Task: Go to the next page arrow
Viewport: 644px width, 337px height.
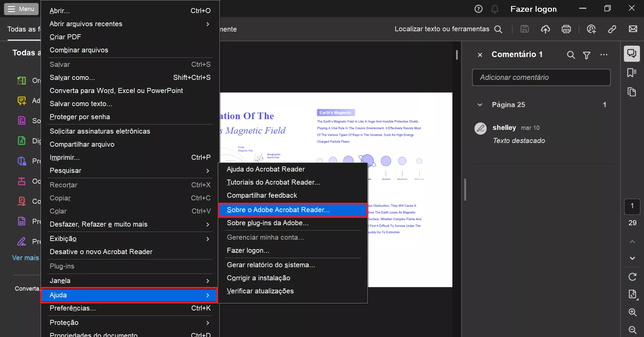Action: point(632,258)
